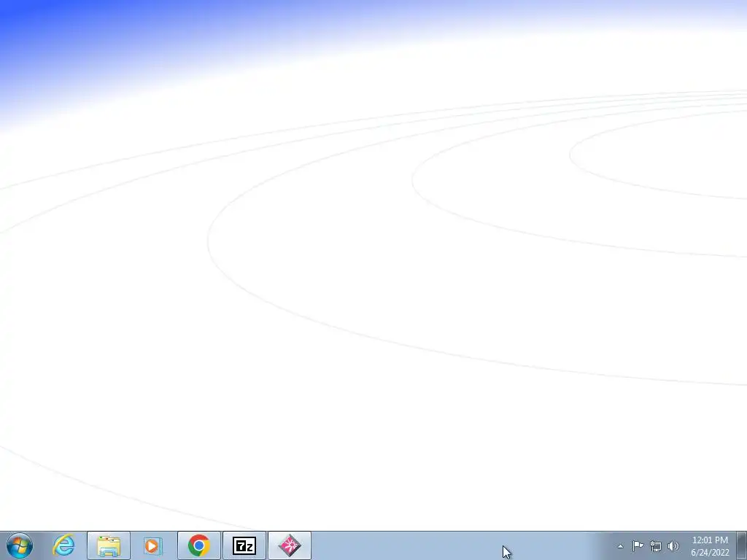The image size is (747, 560).
Task: Open Action Center flag icon
Action: (x=638, y=545)
